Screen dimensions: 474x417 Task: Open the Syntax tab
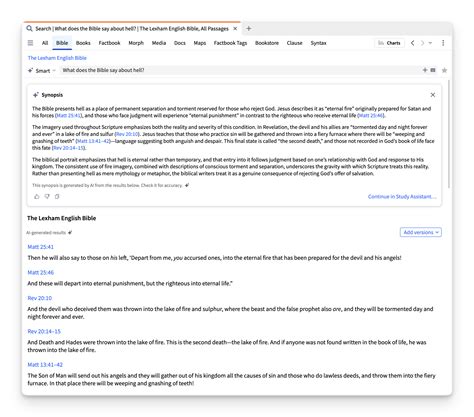click(x=318, y=43)
